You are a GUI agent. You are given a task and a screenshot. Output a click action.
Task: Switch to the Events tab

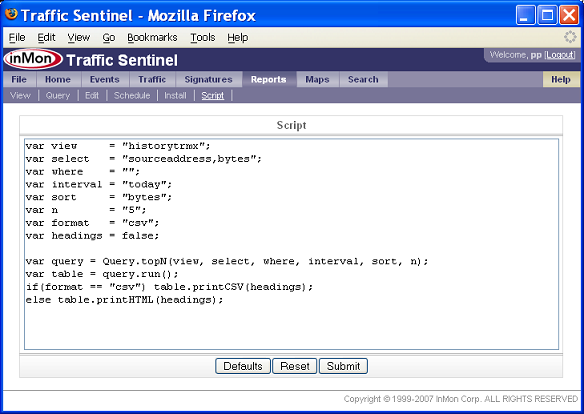click(x=105, y=79)
